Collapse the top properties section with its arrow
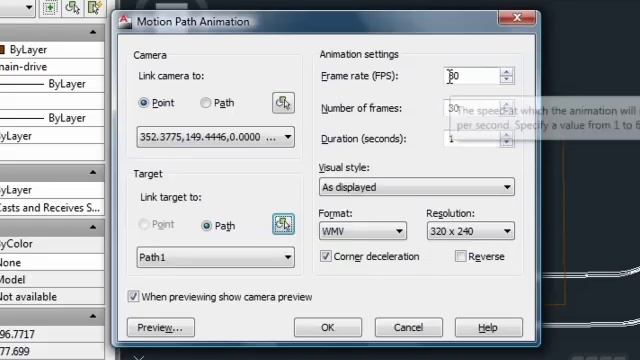640x360 pixels. pyautogui.click(x=93, y=32)
